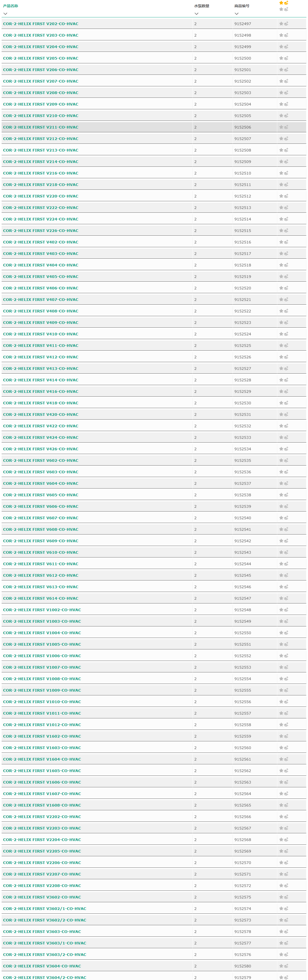Click item number 9152513

243,208
